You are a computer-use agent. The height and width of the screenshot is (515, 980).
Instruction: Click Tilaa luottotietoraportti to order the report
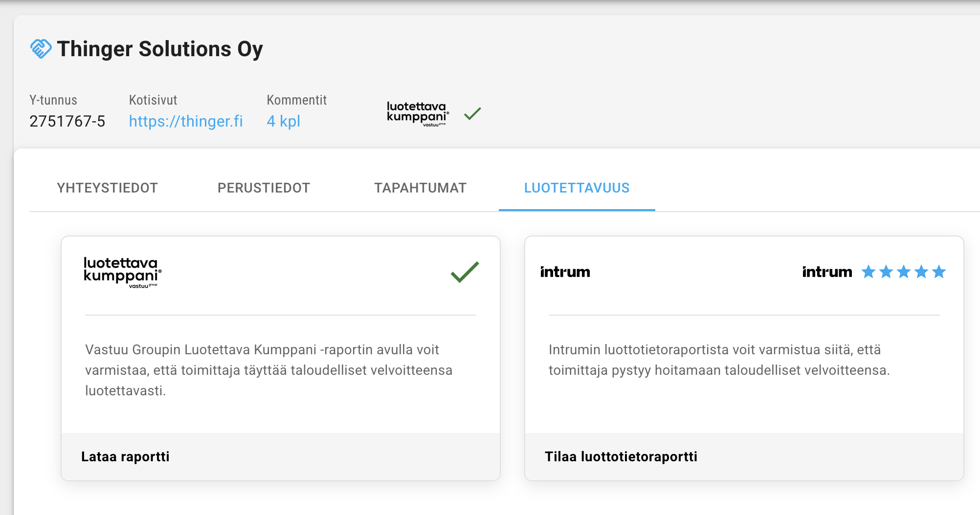(621, 456)
